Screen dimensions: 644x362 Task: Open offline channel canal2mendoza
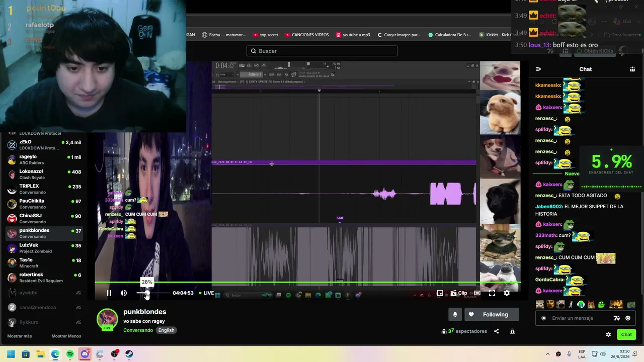pyautogui.click(x=44, y=307)
